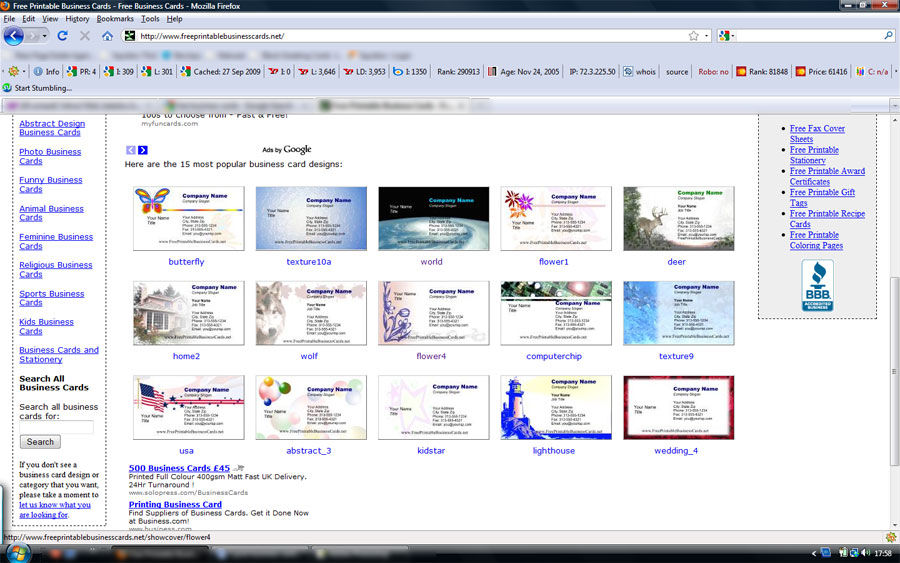
Task: Select the butterfly business card thumbnail
Action: (188, 218)
